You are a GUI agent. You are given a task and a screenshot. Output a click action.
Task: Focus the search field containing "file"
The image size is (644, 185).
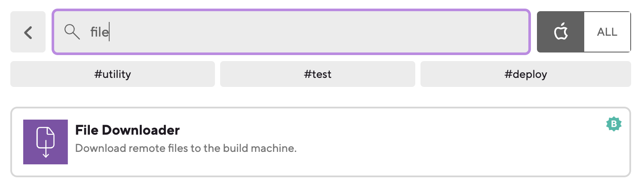291,32
